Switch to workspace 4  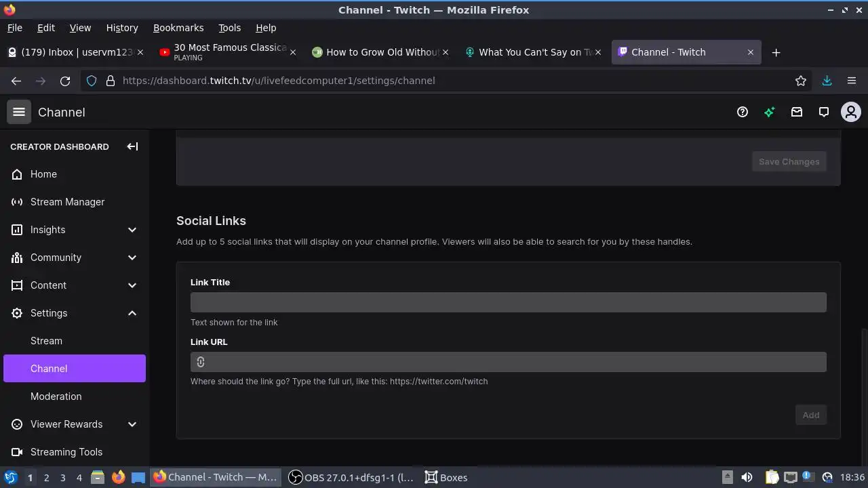click(x=79, y=477)
